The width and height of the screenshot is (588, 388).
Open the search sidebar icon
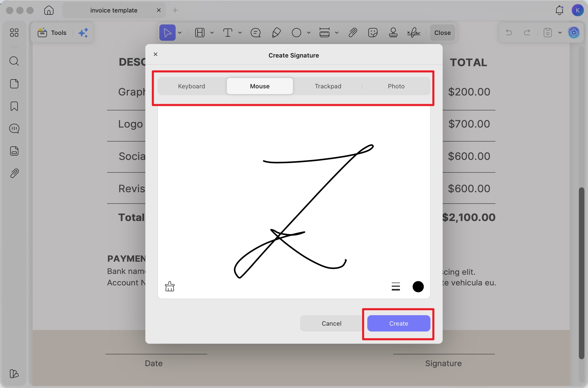(x=14, y=61)
